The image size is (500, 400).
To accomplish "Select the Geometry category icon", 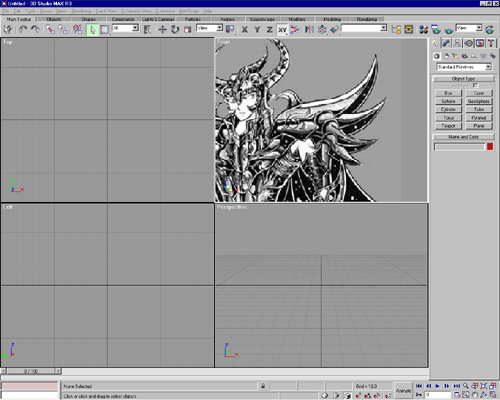I will click(437, 56).
